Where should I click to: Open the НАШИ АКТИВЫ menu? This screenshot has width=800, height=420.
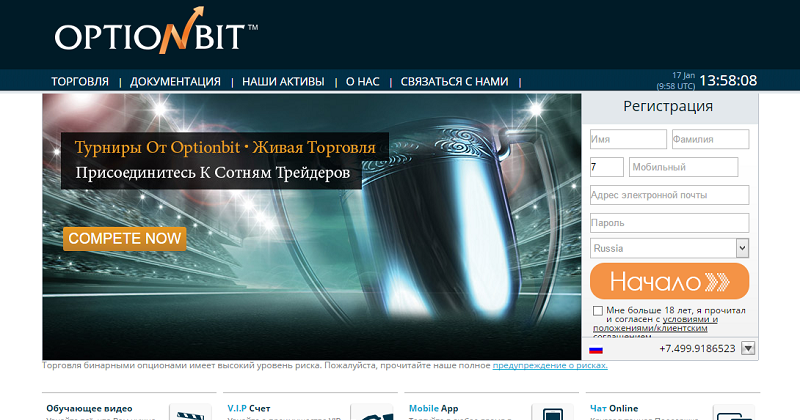coord(283,82)
